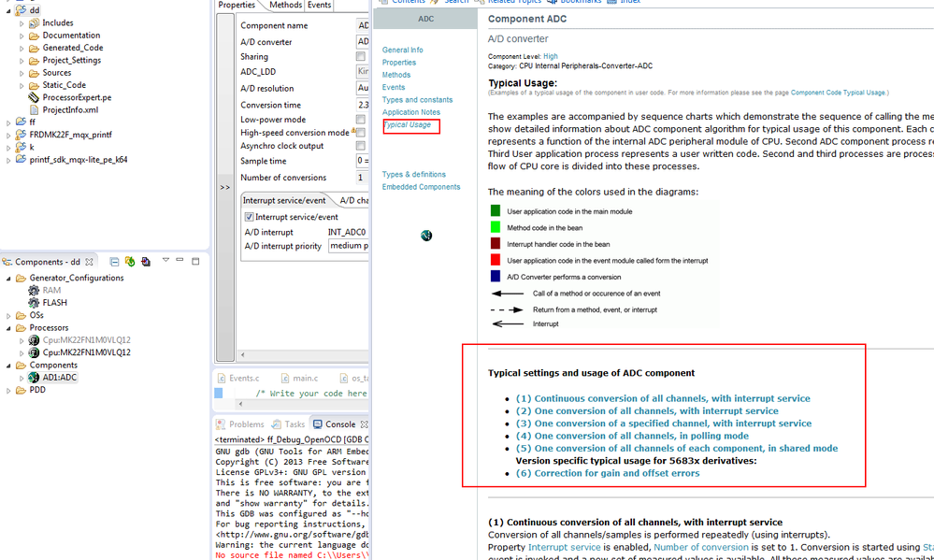
Task: Click the ProcessorExpert.pe file icon
Action: tap(34, 97)
